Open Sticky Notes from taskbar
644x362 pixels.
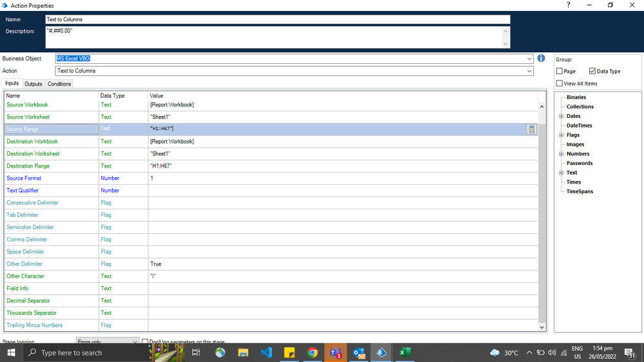(x=289, y=352)
